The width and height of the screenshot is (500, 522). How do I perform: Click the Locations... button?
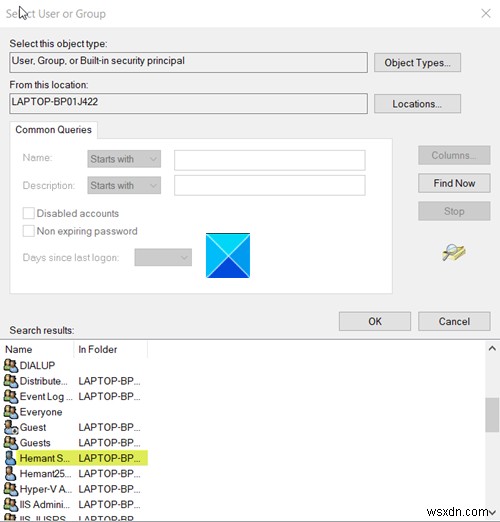coord(417,104)
